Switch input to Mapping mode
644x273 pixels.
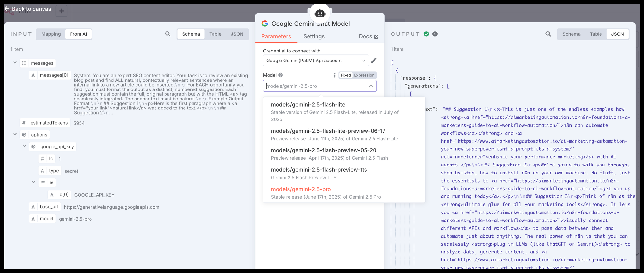51,34
